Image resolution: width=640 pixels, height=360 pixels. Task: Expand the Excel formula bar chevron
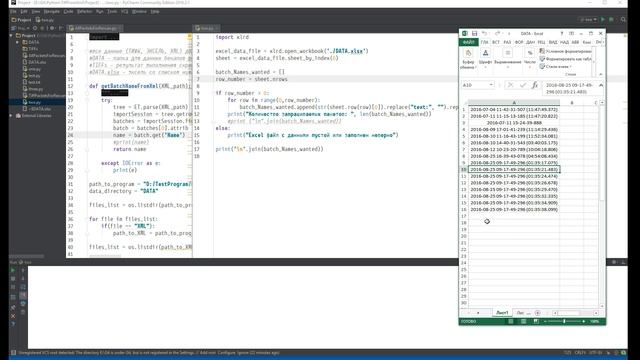(x=601, y=85)
